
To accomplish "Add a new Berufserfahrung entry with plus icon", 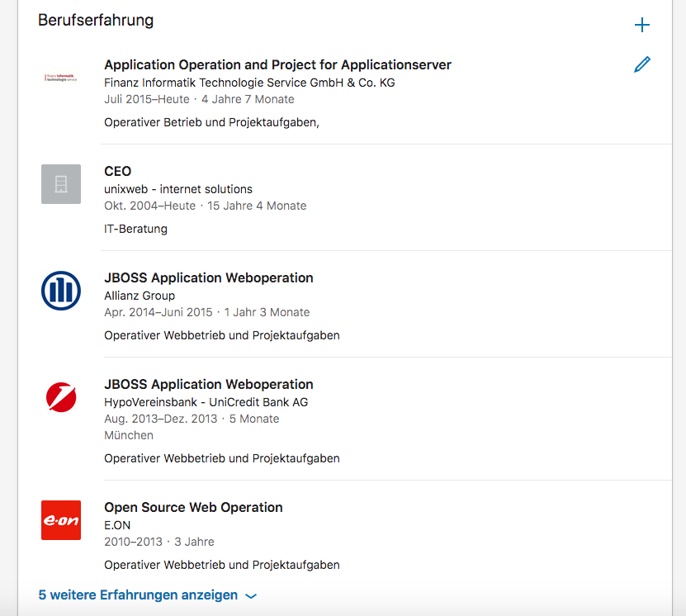I will (641, 25).
